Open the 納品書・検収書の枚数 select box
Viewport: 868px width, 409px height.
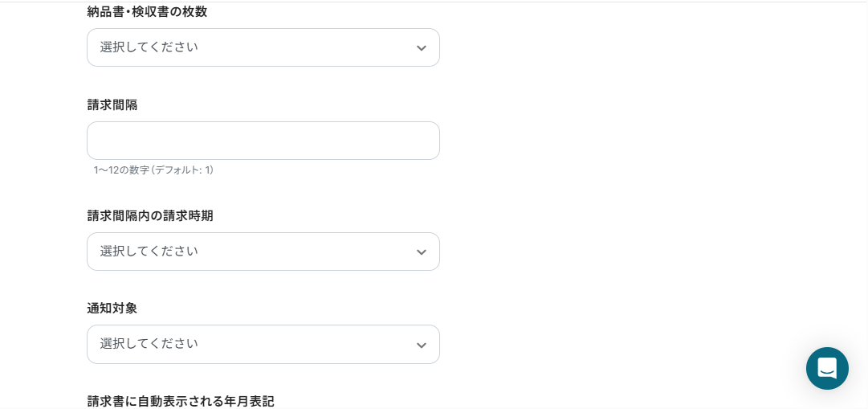[263, 47]
